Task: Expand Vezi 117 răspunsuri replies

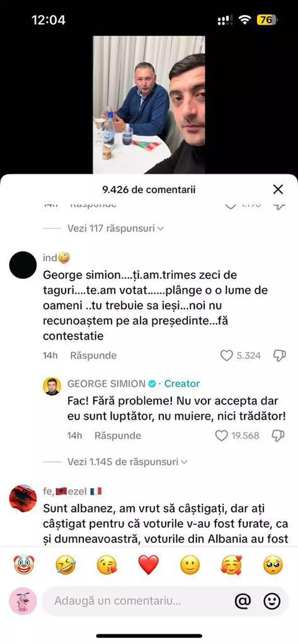Action: 115,228
